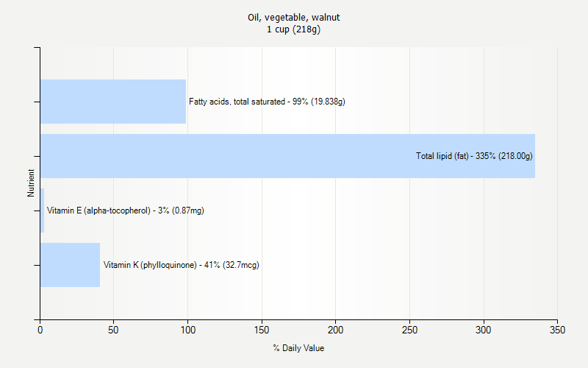The image size is (588, 368).
Task: Click the 50 tick label on x-axis
Action: pyautogui.click(x=113, y=330)
